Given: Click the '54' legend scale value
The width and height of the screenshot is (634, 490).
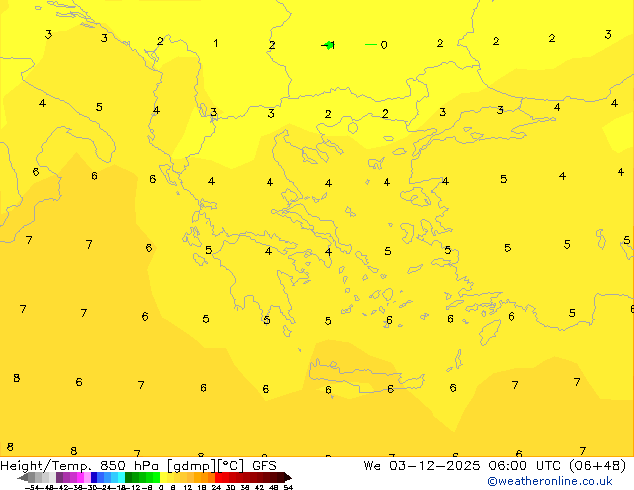Looking at the screenshot, I should coord(288,487).
